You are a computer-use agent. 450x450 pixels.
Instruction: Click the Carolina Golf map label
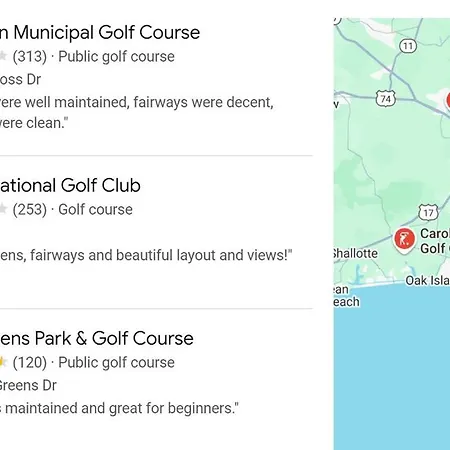435,241
